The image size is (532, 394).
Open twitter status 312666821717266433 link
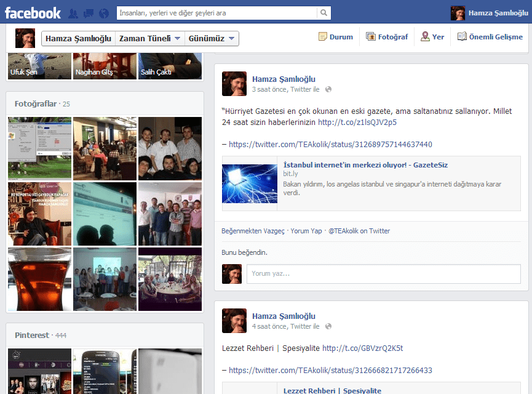coord(330,370)
